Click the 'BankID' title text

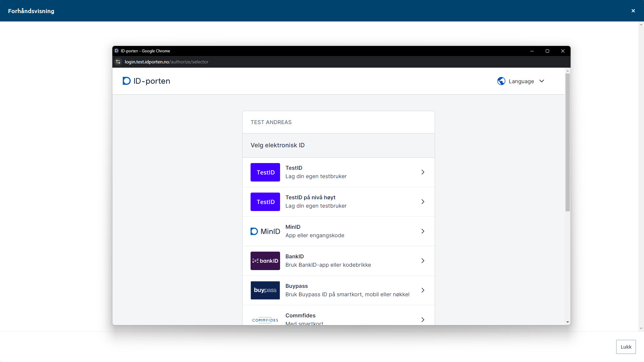(294, 256)
